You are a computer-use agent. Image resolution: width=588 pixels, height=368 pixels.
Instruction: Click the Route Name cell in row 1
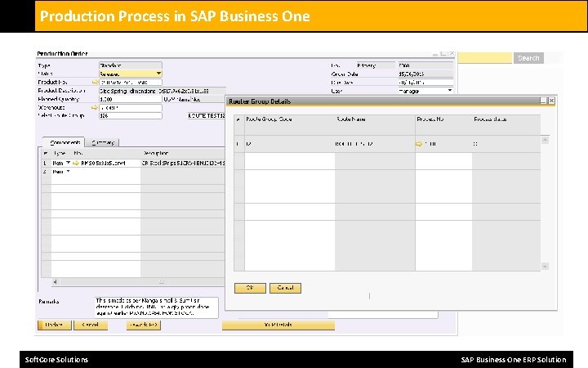375,144
